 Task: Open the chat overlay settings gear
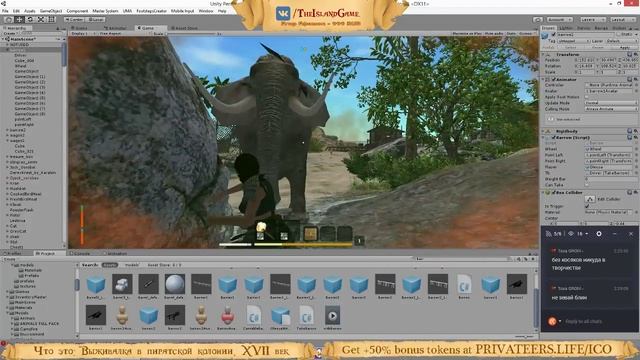pos(599,234)
